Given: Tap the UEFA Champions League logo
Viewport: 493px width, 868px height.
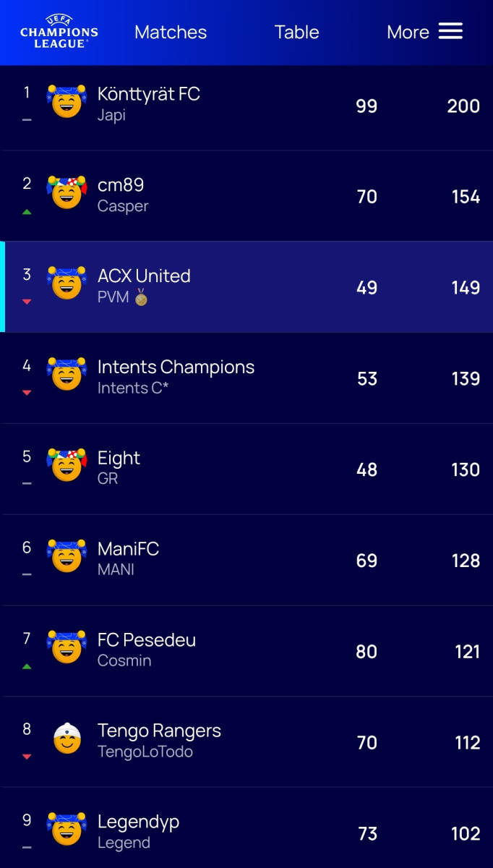Looking at the screenshot, I should (59, 31).
